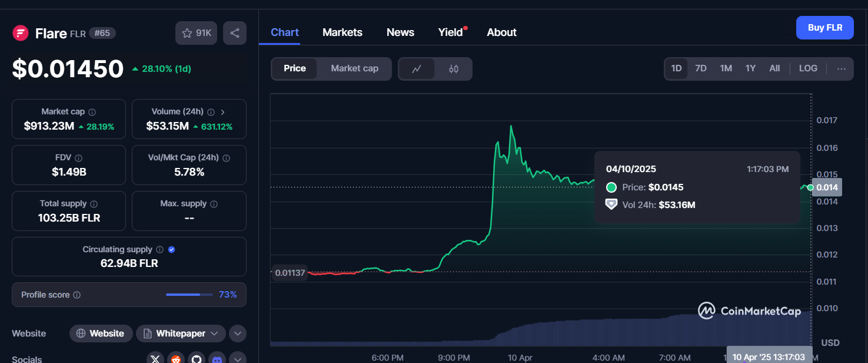Click the Flare logo icon
The width and height of the screenshot is (868, 363).
pyautogui.click(x=21, y=33)
